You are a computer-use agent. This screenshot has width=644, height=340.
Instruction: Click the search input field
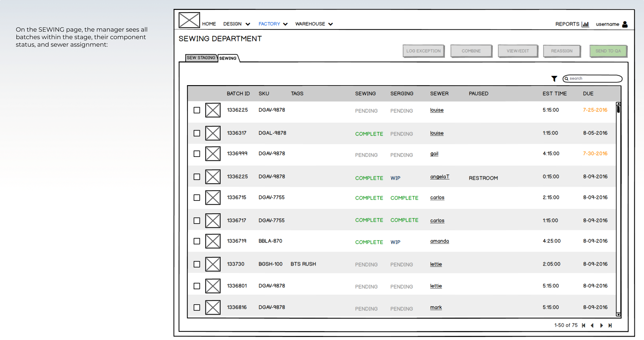click(592, 78)
